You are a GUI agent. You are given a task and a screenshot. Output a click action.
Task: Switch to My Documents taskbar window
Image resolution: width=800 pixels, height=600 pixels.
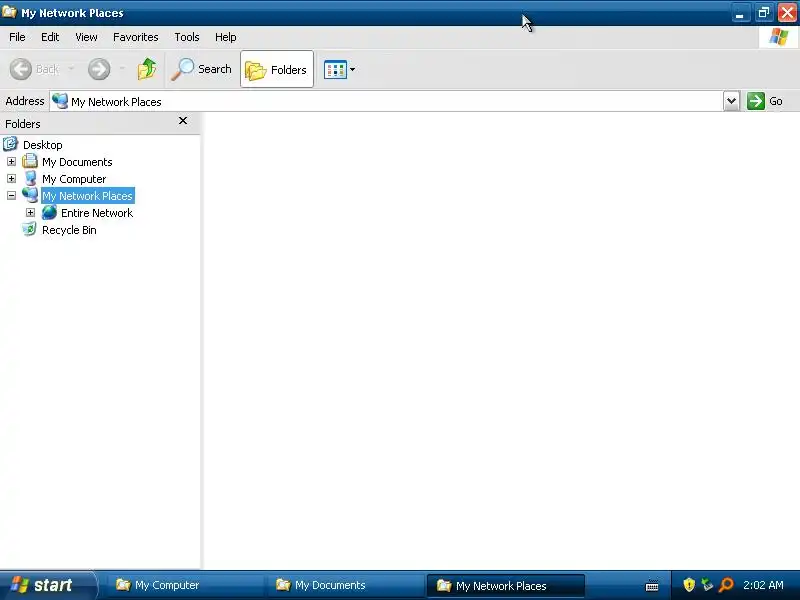click(344, 585)
